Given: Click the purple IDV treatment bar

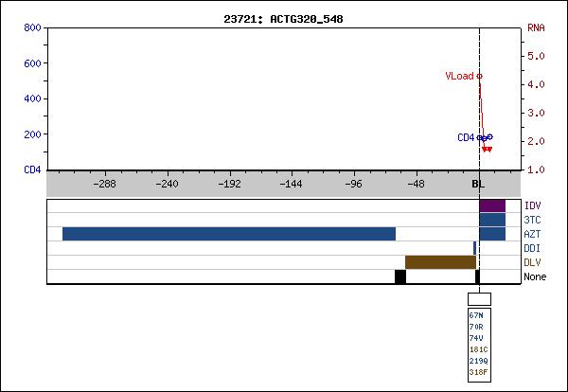Looking at the screenshot, I should click(492, 205).
